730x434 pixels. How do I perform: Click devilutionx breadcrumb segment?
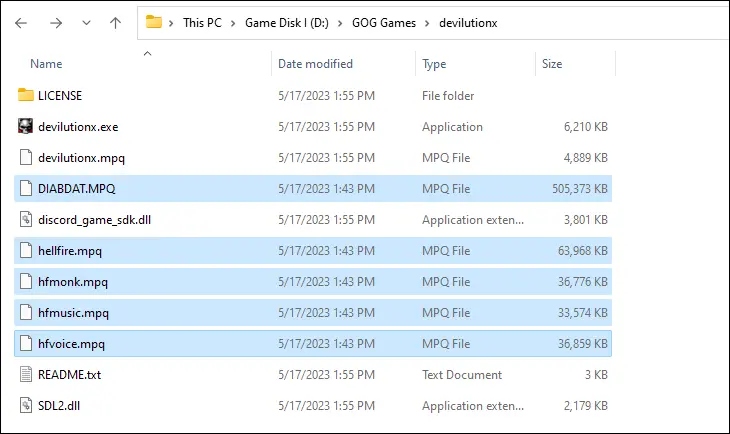[x=468, y=23]
